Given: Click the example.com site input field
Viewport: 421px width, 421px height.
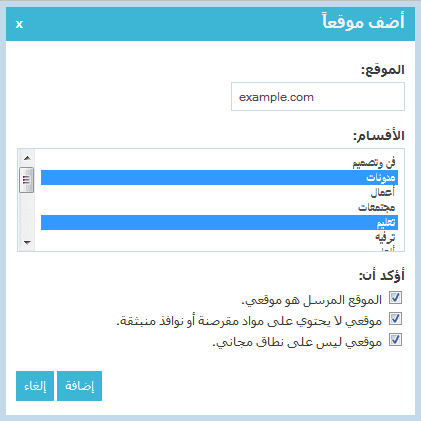Looking at the screenshot, I should point(318,97).
